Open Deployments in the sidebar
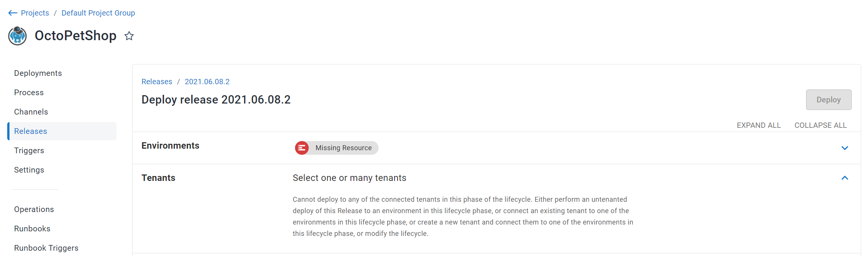The width and height of the screenshot is (868, 256). pos(38,73)
